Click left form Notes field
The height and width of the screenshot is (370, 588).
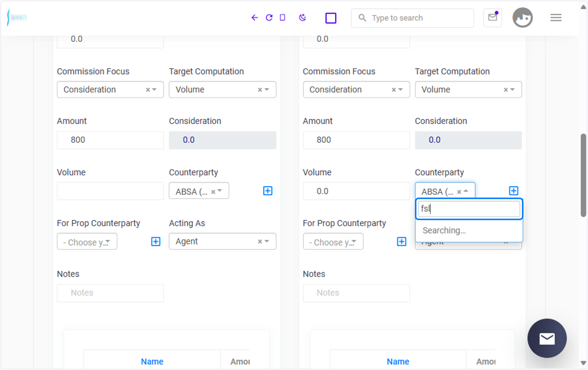point(110,293)
